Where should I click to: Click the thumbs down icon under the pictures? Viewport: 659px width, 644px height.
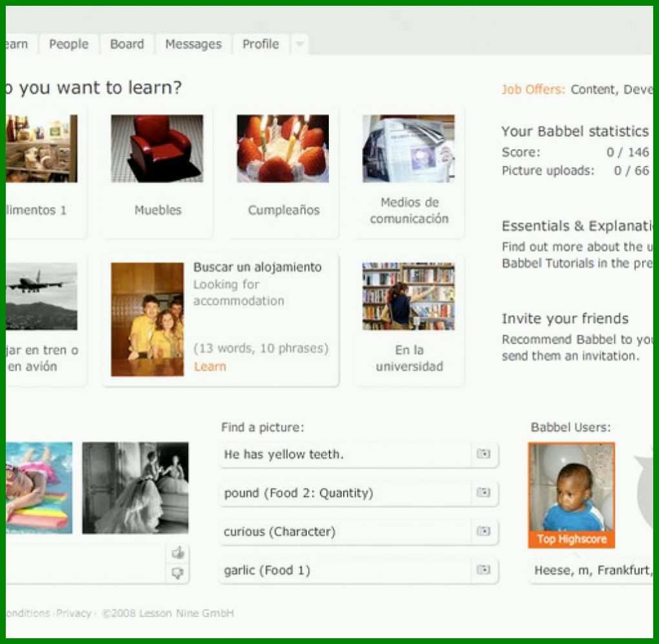tap(178, 572)
